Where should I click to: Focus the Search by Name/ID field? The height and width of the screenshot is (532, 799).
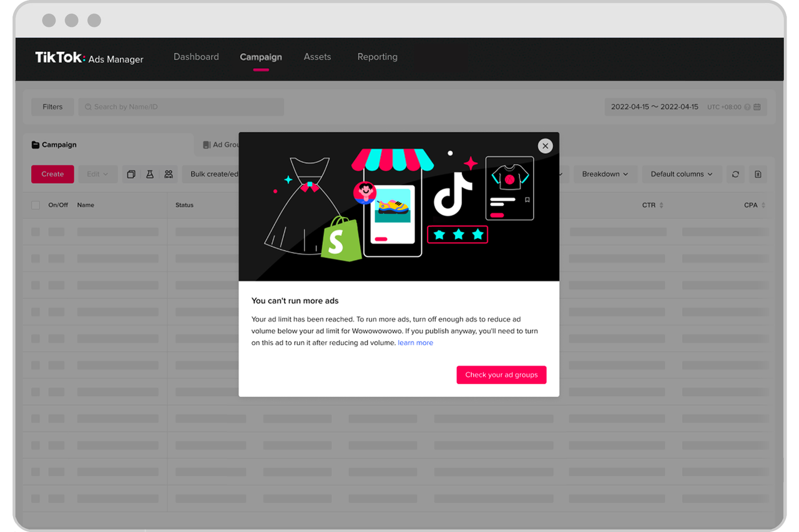point(181,107)
